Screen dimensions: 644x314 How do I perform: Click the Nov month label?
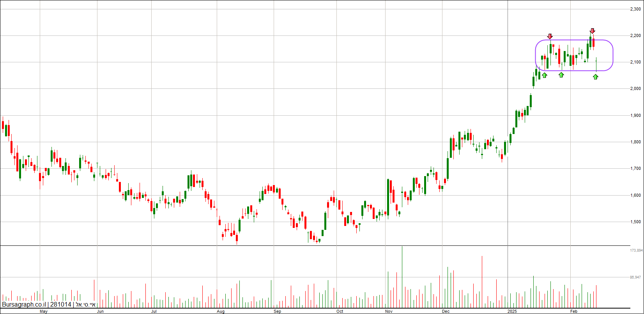pos(388,311)
